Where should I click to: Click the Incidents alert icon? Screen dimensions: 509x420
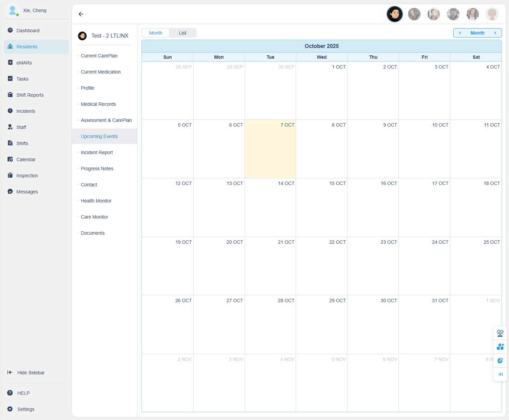(x=10, y=111)
